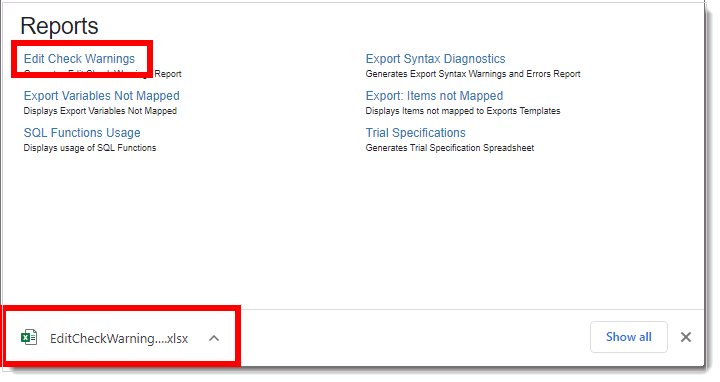This screenshot has width=720, height=382.
Task: Click 'Generates Trial Specification Spreadsheet' description
Action: click(450, 148)
